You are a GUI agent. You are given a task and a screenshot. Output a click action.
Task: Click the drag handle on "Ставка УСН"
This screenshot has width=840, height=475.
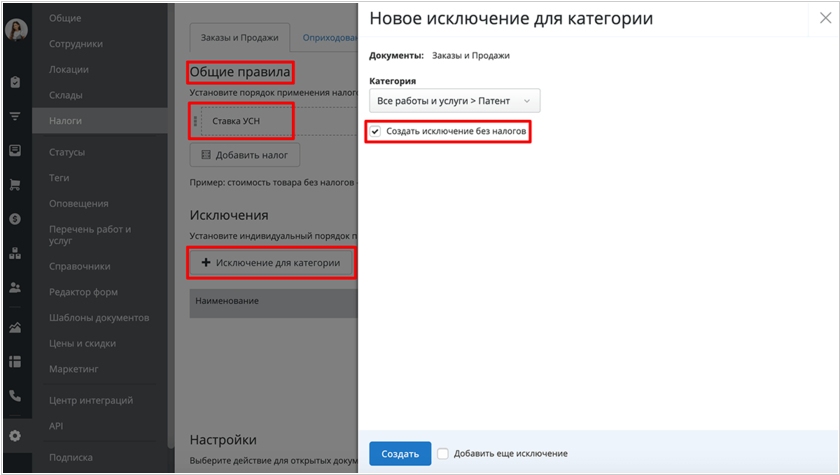click(x=196, y=121)
